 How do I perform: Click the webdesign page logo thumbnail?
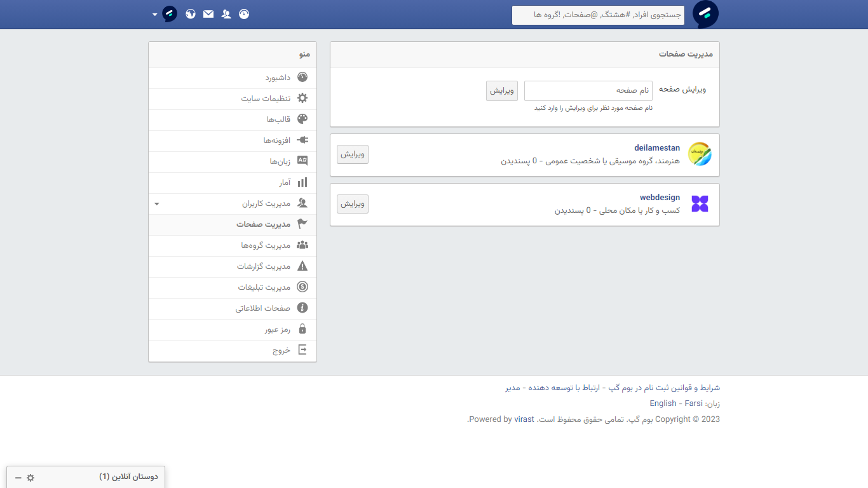coord(700,204)
